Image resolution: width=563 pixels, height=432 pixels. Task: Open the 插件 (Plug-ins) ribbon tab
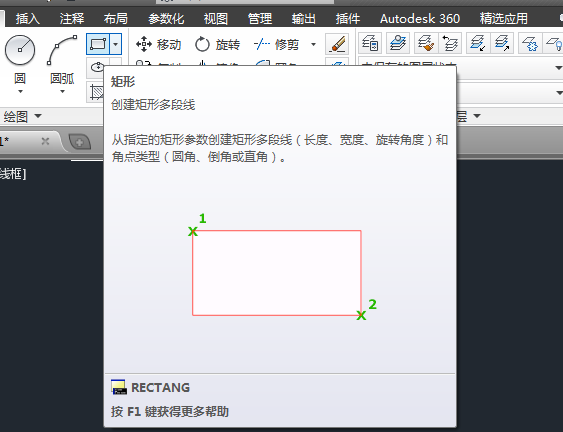point(348,18)
